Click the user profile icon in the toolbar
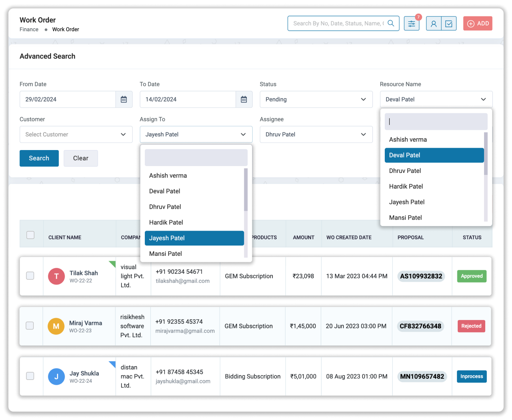 [434, 23]
